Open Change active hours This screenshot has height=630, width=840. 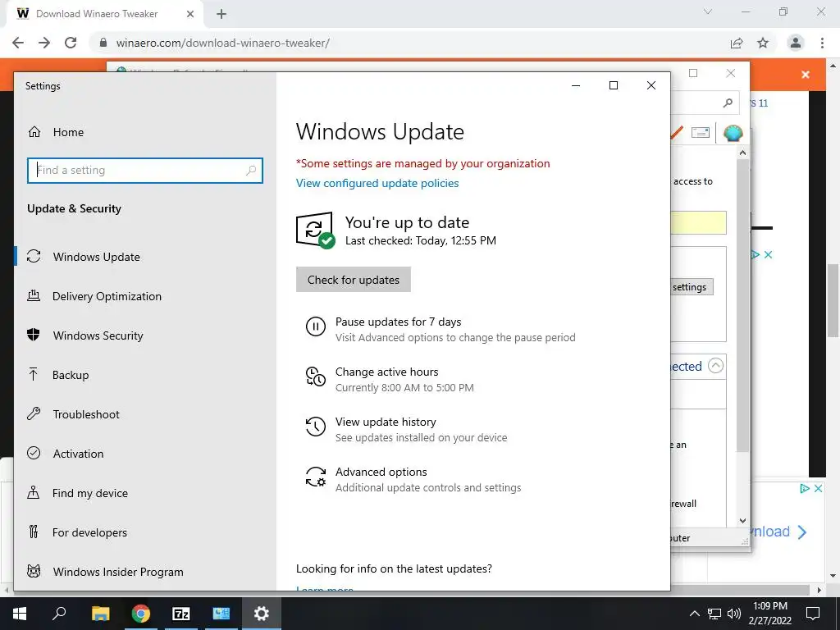coord(386,372)
